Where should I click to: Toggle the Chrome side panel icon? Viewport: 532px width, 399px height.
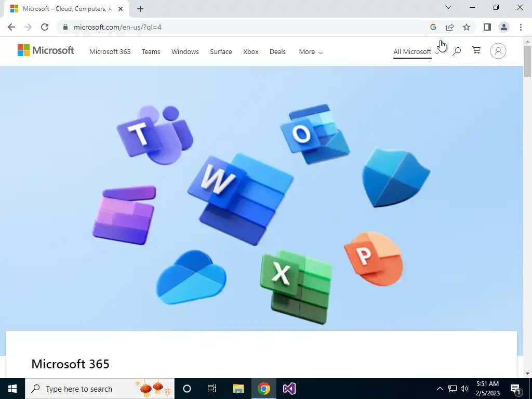(x=487, y=27)
